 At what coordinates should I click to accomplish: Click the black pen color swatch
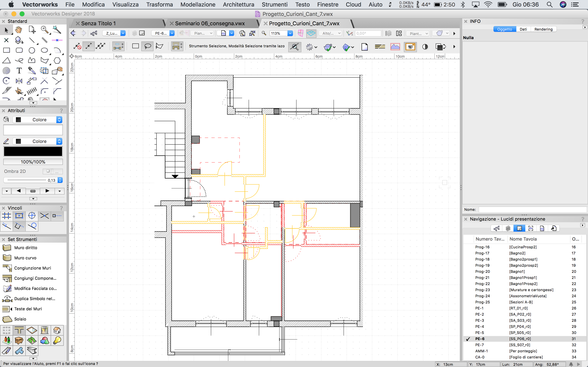[33, 151]
